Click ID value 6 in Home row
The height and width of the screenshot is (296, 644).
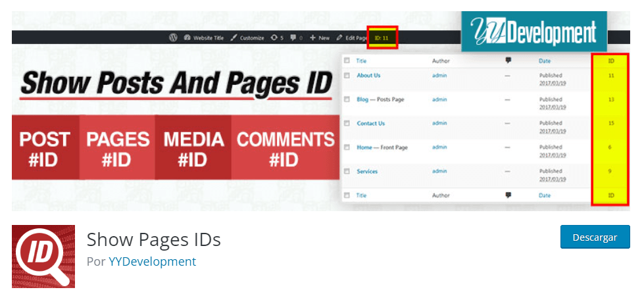click(610, 147)
